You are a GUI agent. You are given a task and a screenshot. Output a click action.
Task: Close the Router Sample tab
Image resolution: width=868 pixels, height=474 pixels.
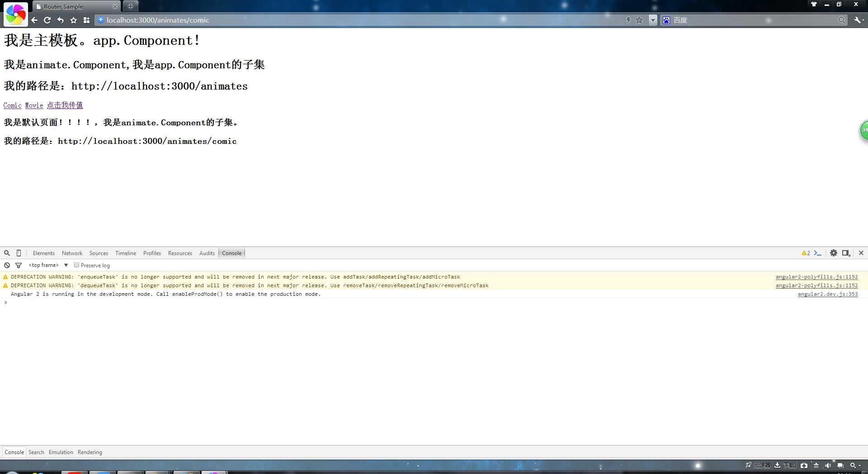pos(115,6)
